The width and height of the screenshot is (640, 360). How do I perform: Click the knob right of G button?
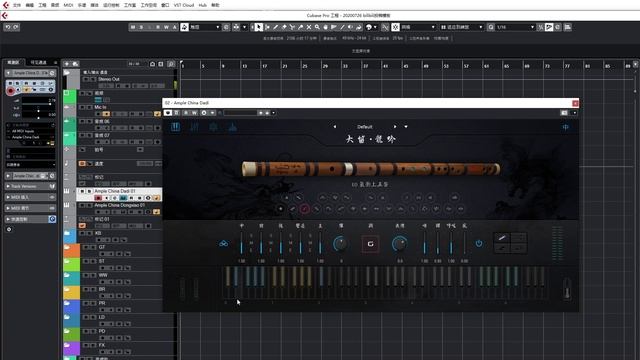399,244
